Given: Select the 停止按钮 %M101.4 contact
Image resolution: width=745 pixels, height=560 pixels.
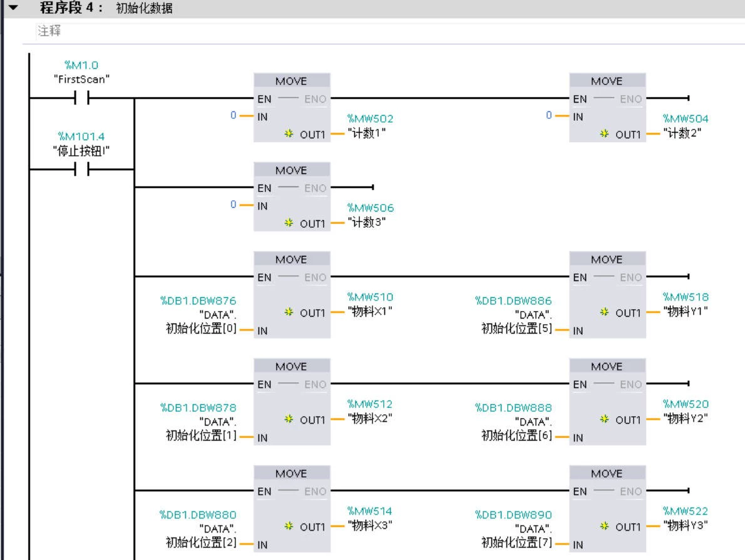Looking at the screenshot, I should [x=82, y=169].
